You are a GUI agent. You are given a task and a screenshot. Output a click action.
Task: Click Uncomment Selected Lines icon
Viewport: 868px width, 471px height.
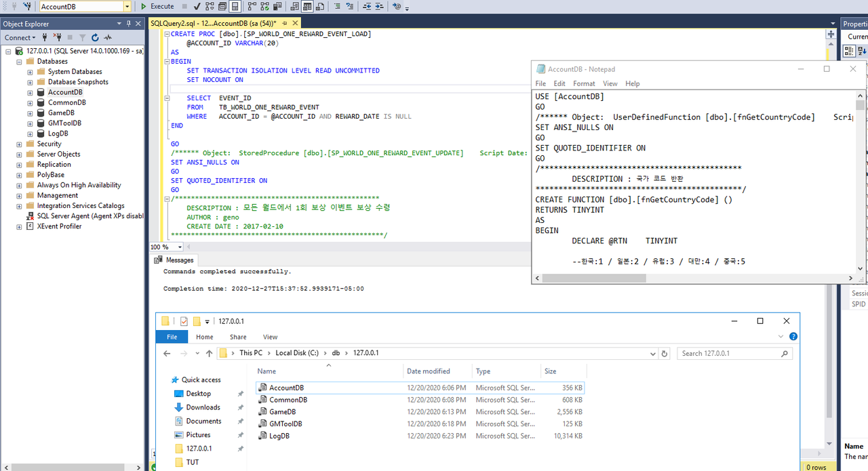point(349,6)
